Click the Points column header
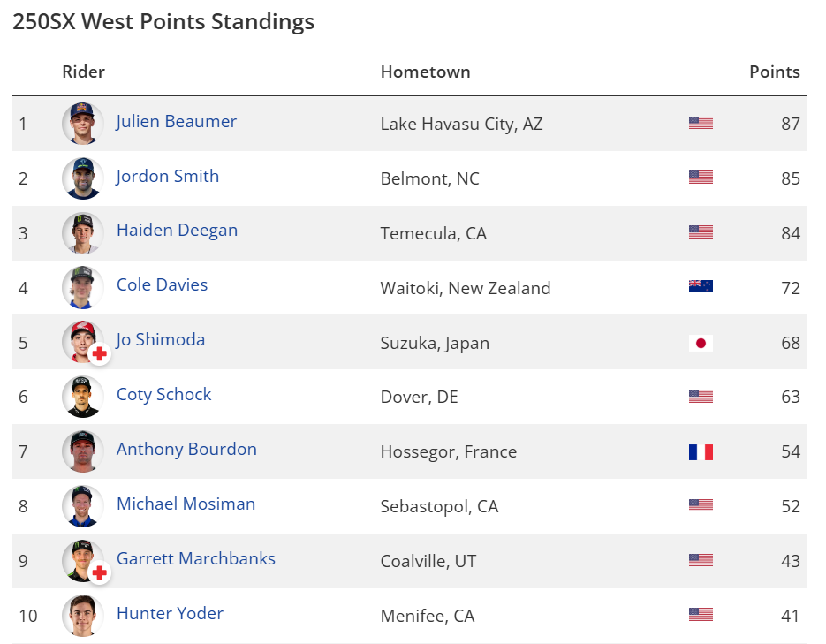Image resolution: width=826 pixels, height=644 pixels. (x=774, y=72)
